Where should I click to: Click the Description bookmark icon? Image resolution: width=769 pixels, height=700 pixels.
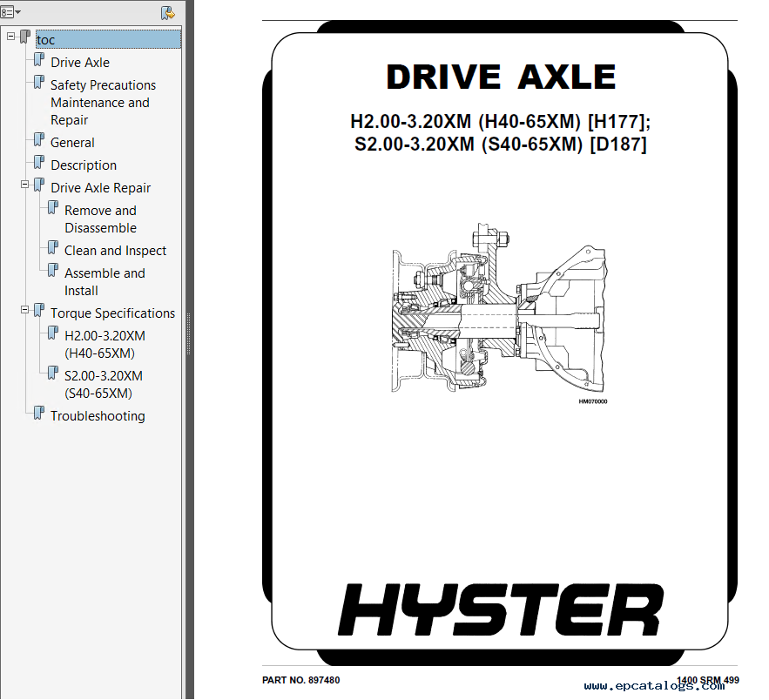pyautogui.click(x=38, y=162)
